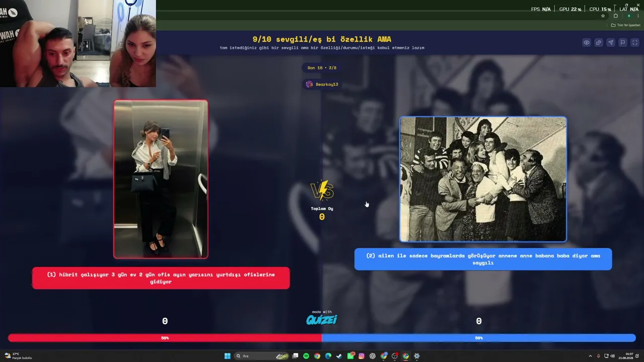The height and width of the screenshot is (362, 644).
Task: Click the taskbar Ara search box
Action: tap(262, 356)
